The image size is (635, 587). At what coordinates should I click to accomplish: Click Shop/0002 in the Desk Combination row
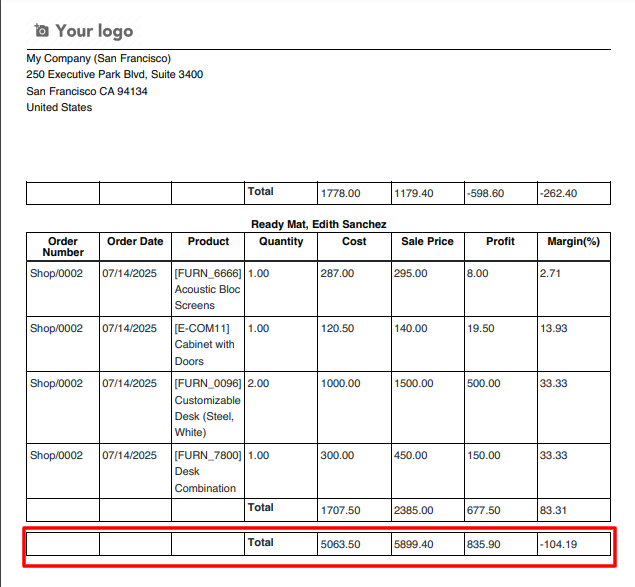pos(56,455)
